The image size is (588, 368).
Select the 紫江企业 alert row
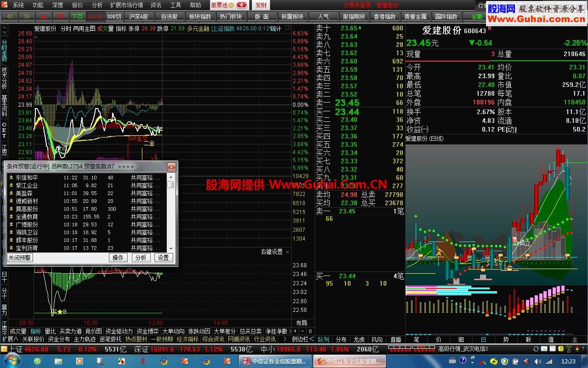tap(87, 185)
